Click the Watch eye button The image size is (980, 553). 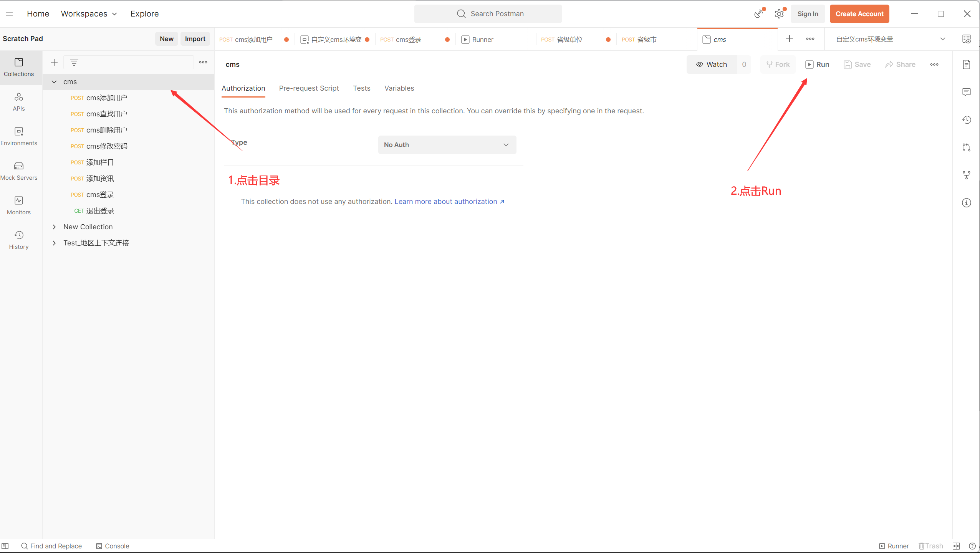click(712, 65)
